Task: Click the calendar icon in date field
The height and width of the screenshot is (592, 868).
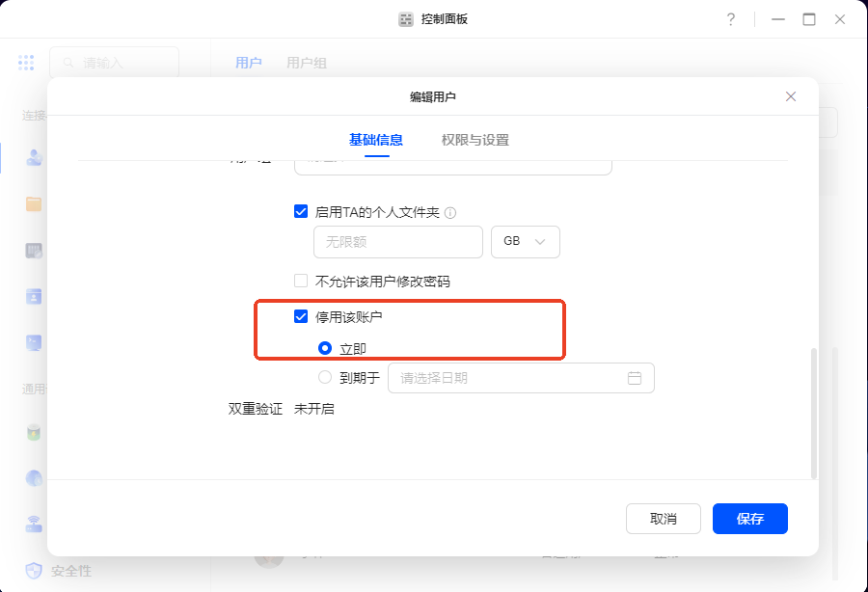Action: [x=635, y=378]
